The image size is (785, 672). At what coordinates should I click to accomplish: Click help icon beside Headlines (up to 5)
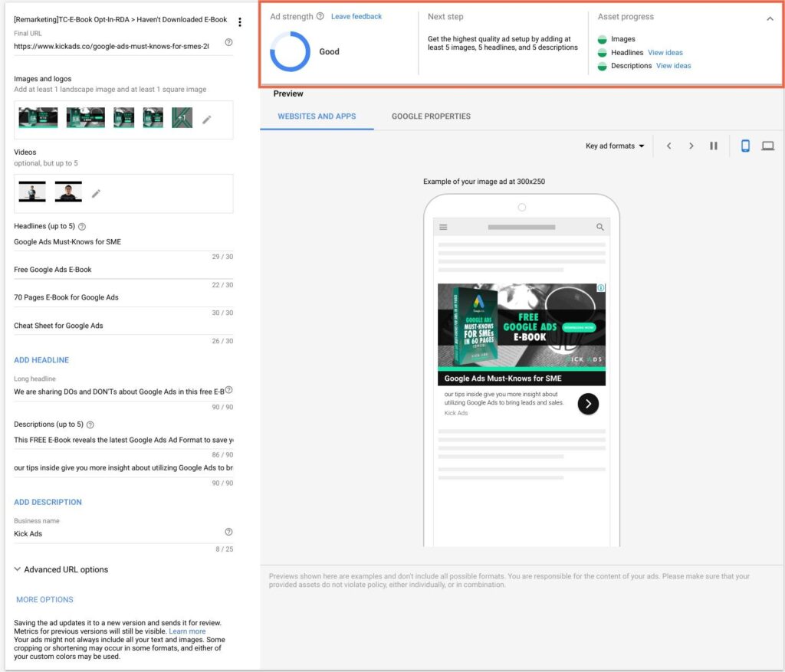pyautogui.click(x=82, y=227)
